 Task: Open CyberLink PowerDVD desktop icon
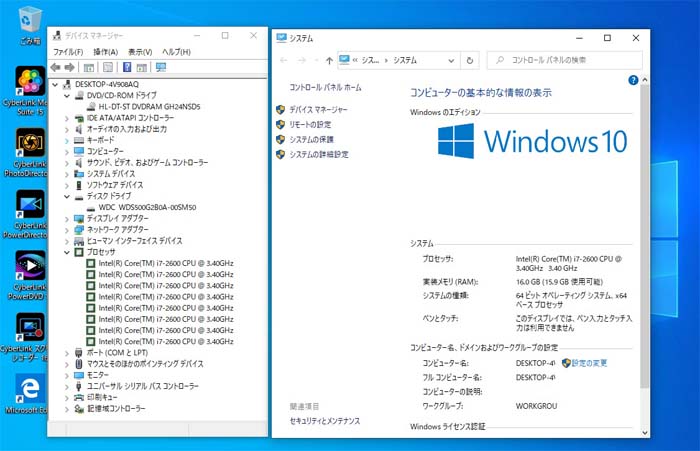pos(30,275)
